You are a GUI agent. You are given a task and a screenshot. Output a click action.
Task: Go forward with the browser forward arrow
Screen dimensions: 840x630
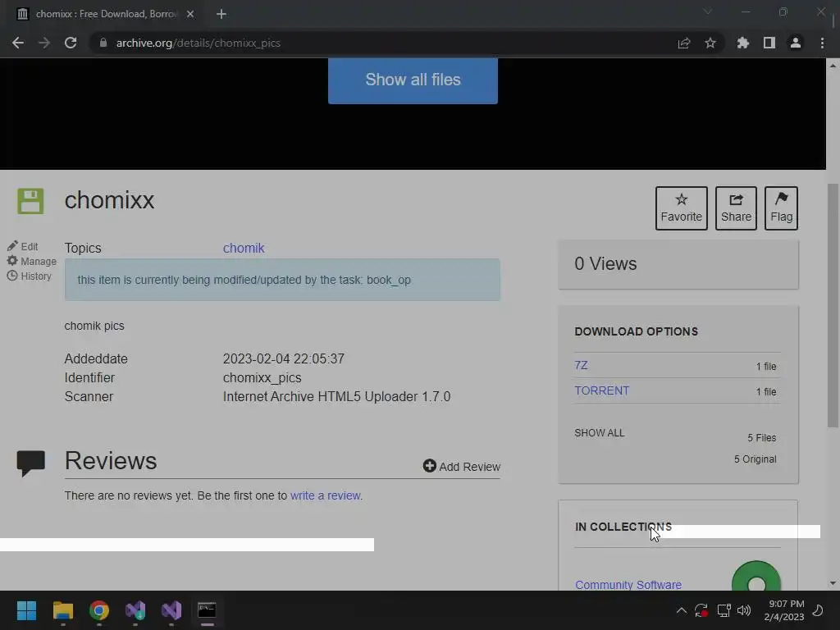pyautogui.click(x=44, y=43)
